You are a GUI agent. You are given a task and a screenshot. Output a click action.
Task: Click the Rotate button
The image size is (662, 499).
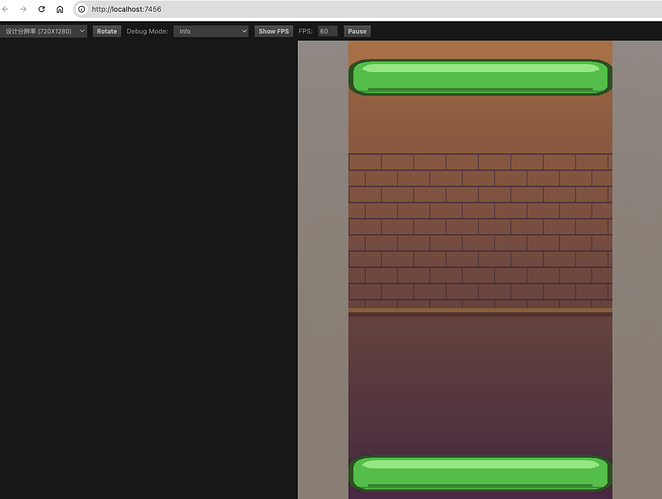[x=107, y=31]
